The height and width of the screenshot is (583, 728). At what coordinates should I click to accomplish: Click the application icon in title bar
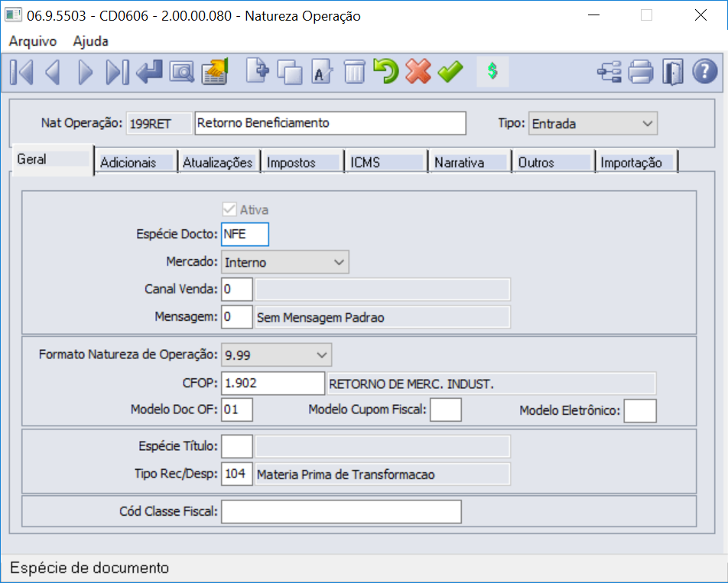click(13, 15)
